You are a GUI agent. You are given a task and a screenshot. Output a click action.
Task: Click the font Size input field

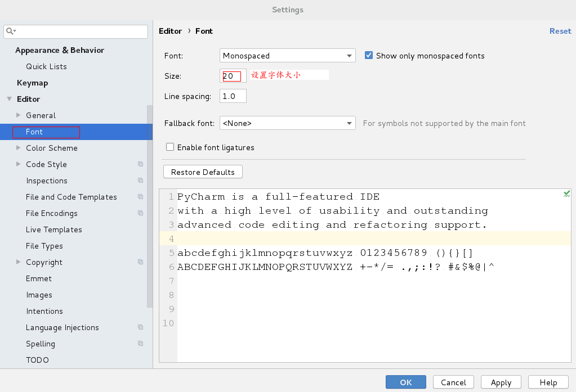pyautogui.click(x=233, y=75)
